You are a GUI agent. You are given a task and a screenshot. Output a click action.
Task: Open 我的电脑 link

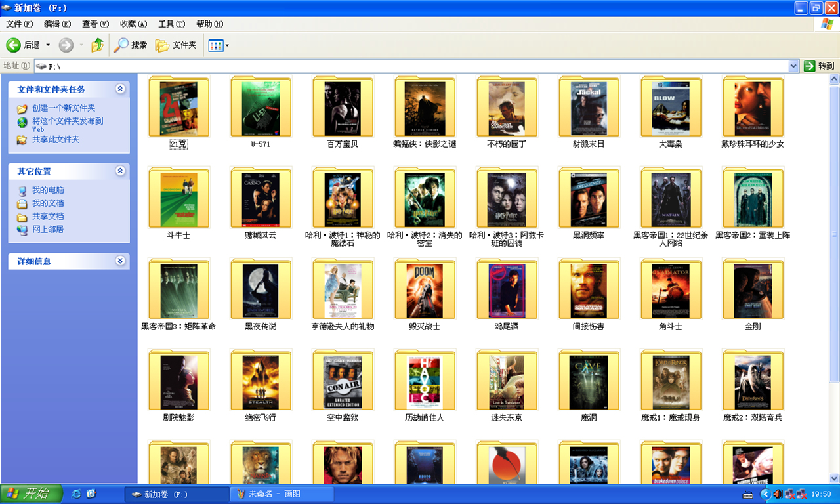tap(48, 190)
